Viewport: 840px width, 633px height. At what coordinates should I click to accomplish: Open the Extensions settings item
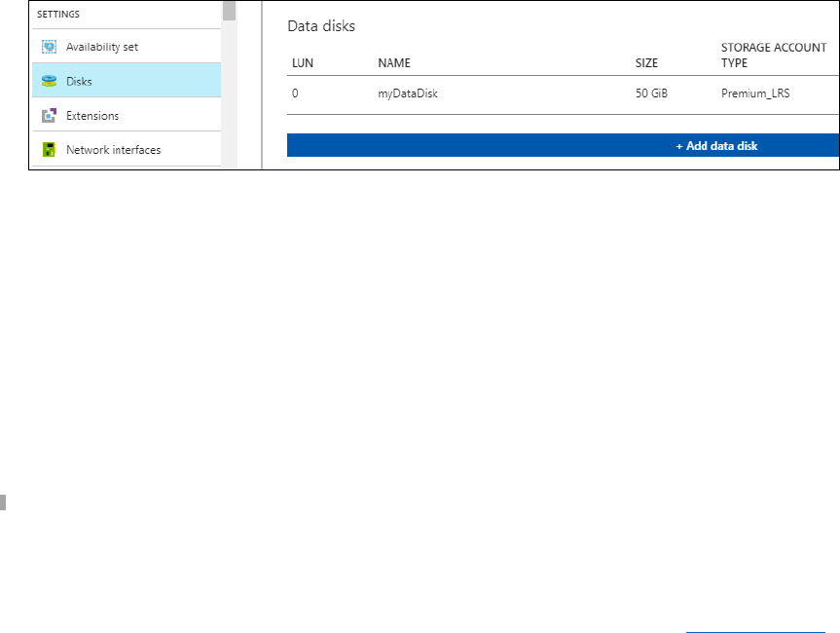click(127, 115)
